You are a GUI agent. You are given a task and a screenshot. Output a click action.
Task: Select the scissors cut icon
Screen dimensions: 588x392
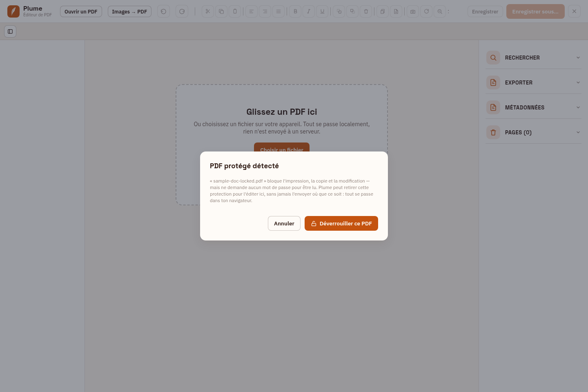coord(208,11)
